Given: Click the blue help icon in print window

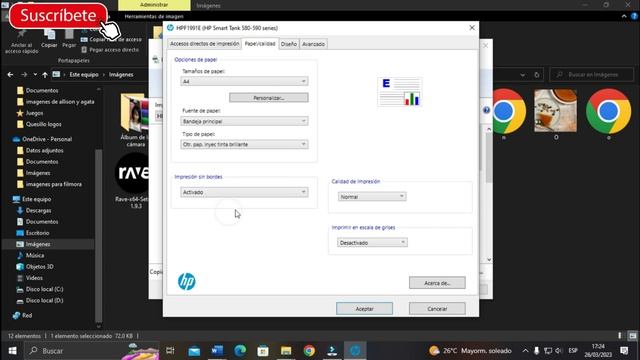Looking at the screenshot, I should [486, 110].
